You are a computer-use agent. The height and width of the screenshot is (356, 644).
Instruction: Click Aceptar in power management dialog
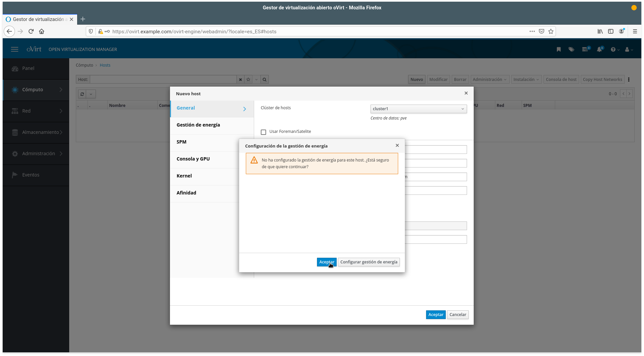pos(326,262)
